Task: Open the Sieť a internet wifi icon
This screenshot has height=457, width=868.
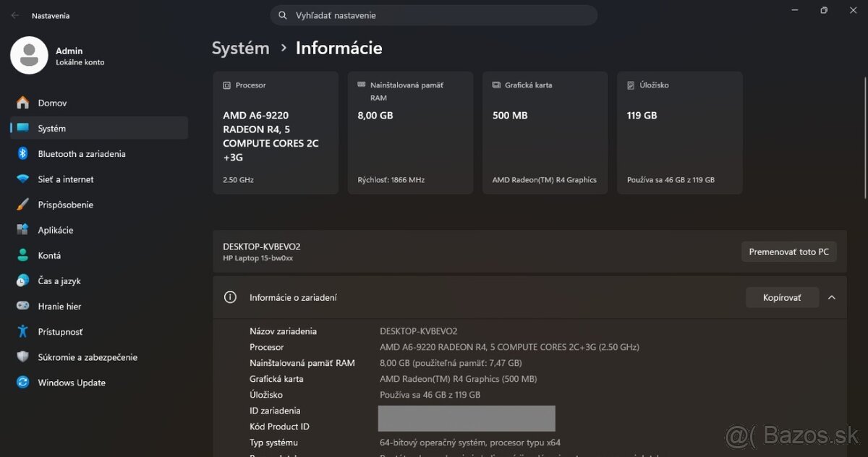Action: point(23,179)
